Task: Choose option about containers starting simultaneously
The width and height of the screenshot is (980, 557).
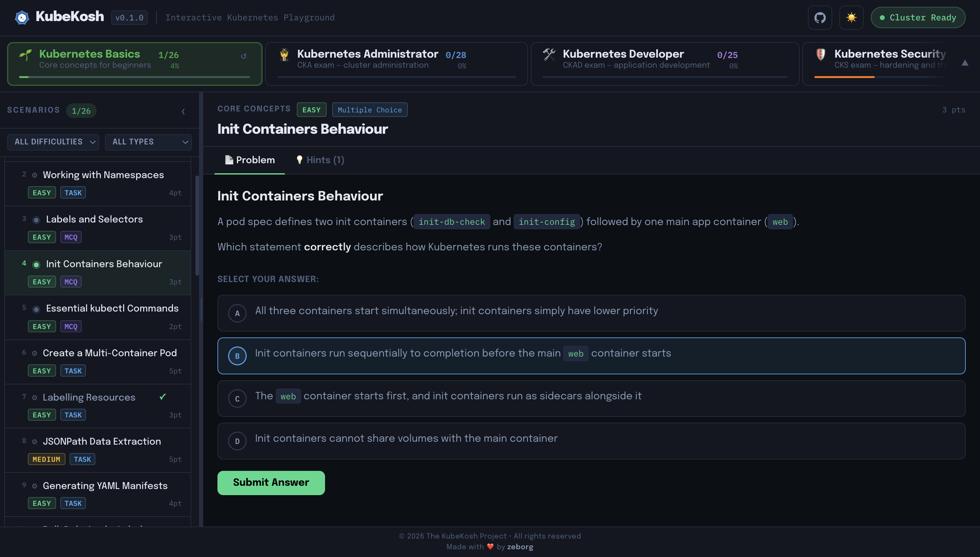Action: coord(591,313)
